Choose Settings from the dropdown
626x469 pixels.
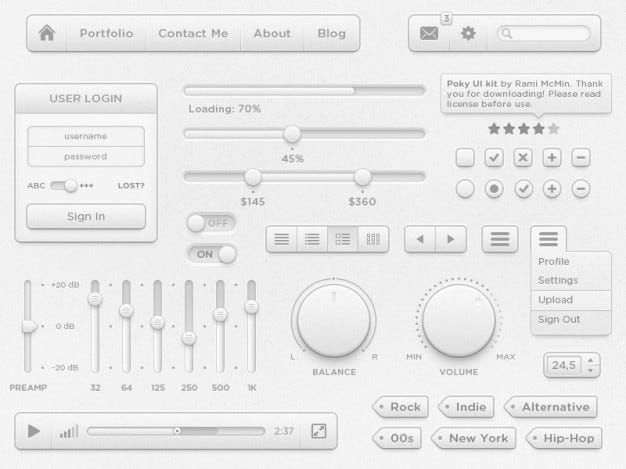pos(558,280)
